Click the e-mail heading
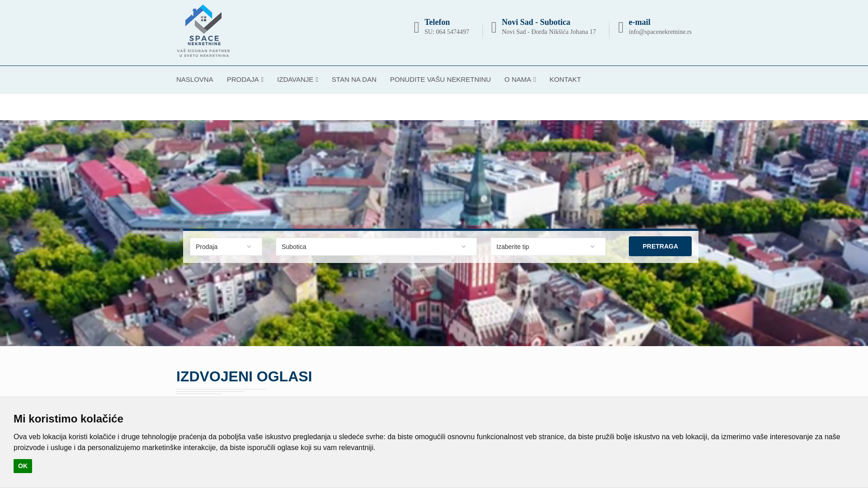 click(x=639, y=22)
